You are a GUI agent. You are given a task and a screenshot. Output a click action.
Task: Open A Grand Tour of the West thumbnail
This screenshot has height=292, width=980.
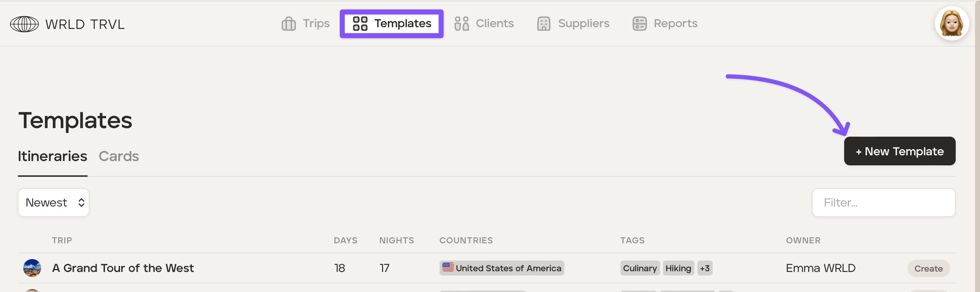click(32, 268)
